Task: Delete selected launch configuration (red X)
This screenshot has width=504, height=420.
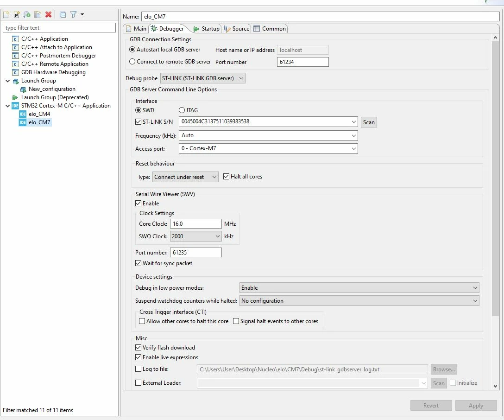Action: coord(49,14)
